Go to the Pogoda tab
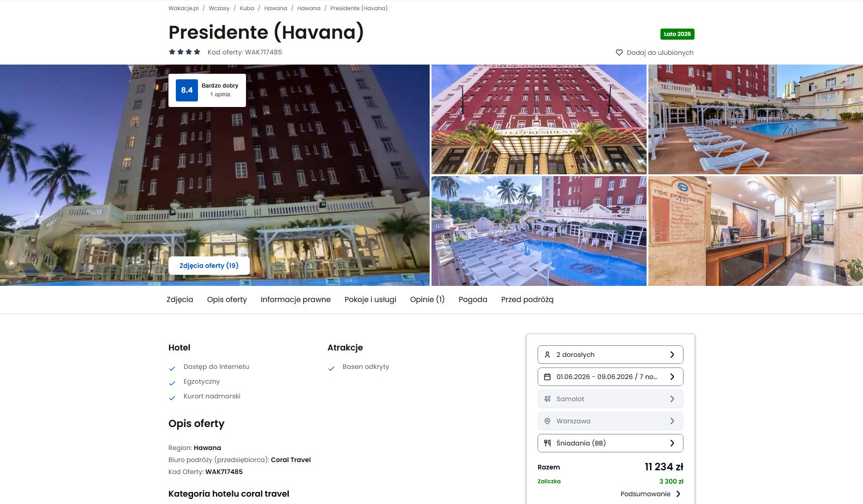The width and height of the screenshot is (863, 504). (x=473, y=300)
